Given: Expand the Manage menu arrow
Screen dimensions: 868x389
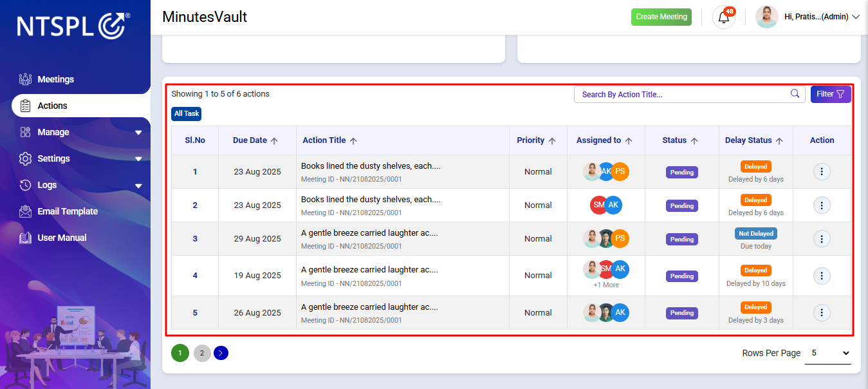Looking at the screenshot, I should [x=138, y=133].
